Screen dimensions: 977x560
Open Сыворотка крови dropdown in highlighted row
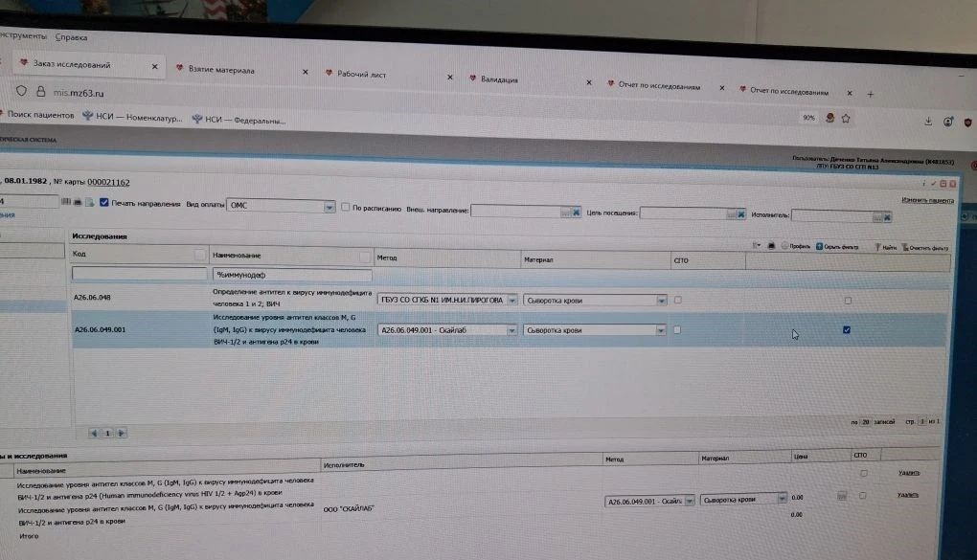point(661,330)
